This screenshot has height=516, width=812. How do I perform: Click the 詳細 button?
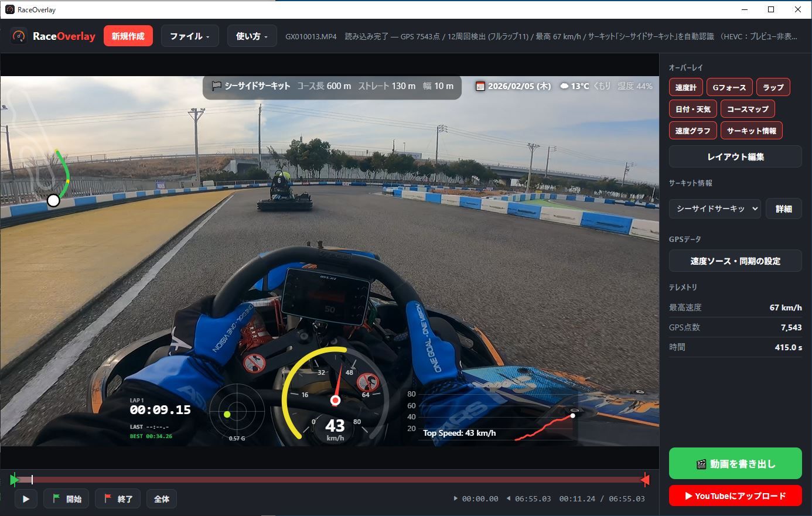[783, 209]
